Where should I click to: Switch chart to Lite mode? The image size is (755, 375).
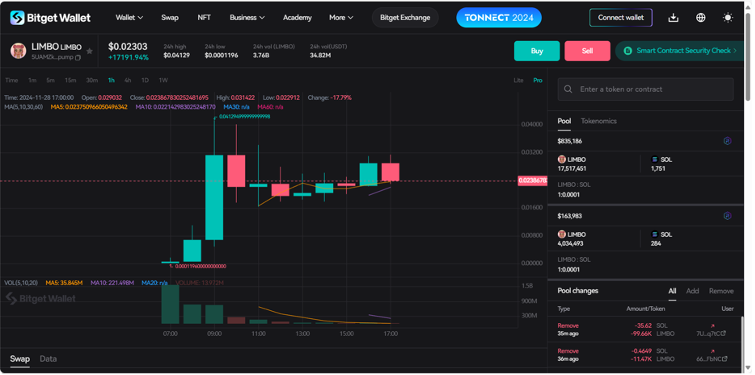tap(518, 80)
